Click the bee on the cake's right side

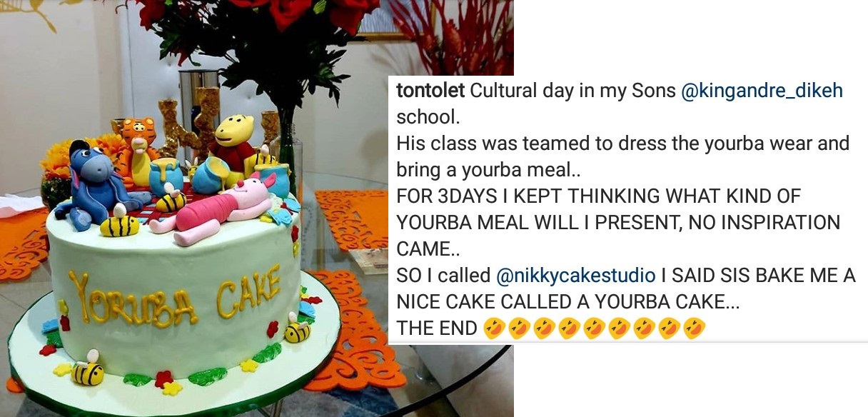[x=297, y=328]
